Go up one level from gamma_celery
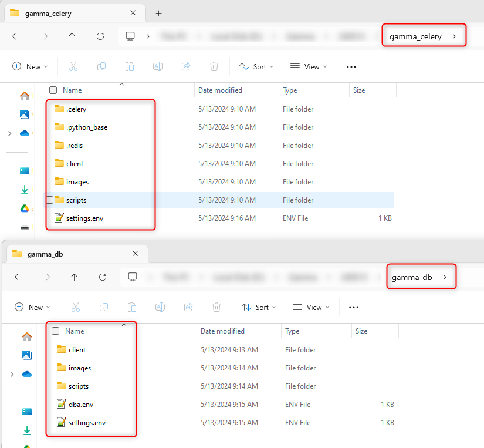The width and height of the screenshot is (484, 448). 72,36
